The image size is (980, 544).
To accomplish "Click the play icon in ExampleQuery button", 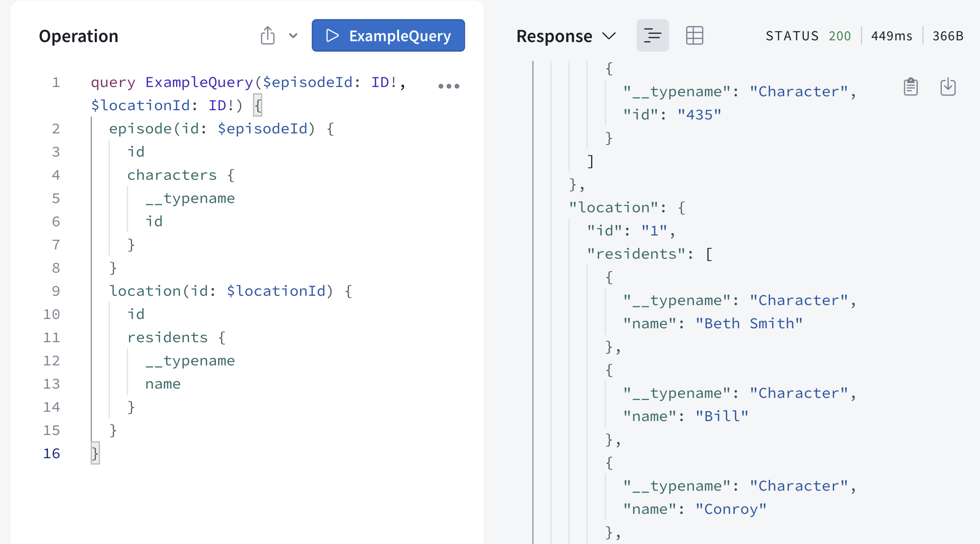I will pos(333,35).
